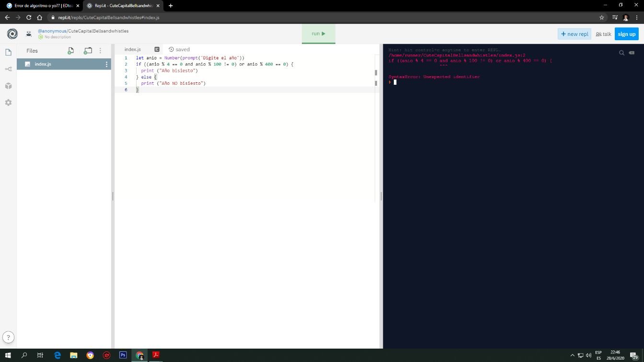Open the @anonymous profile link
644x362 pixels.
point(52,31)
